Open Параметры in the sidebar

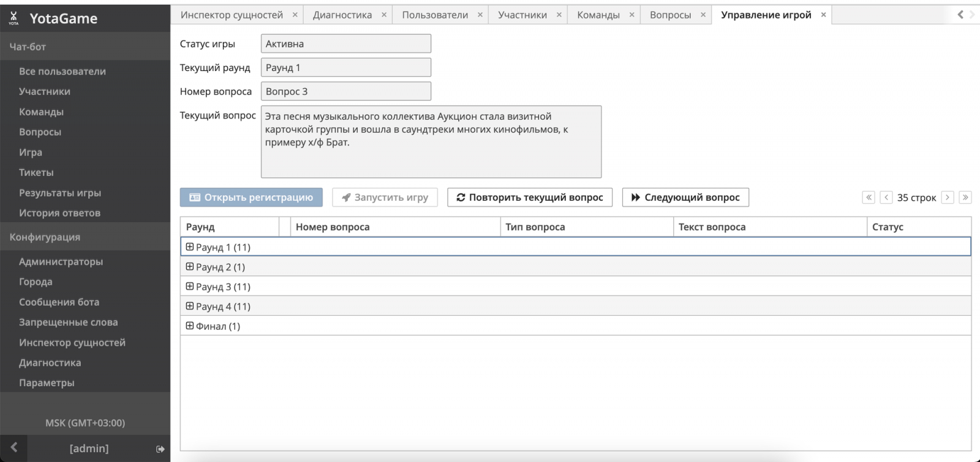[x=47, y=382]
